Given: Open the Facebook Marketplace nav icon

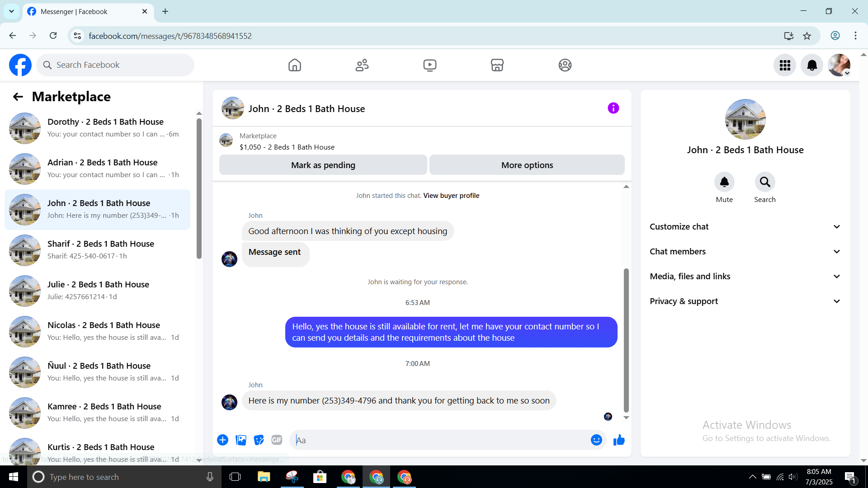Looking at the screenshot, I should pos(497,65).
